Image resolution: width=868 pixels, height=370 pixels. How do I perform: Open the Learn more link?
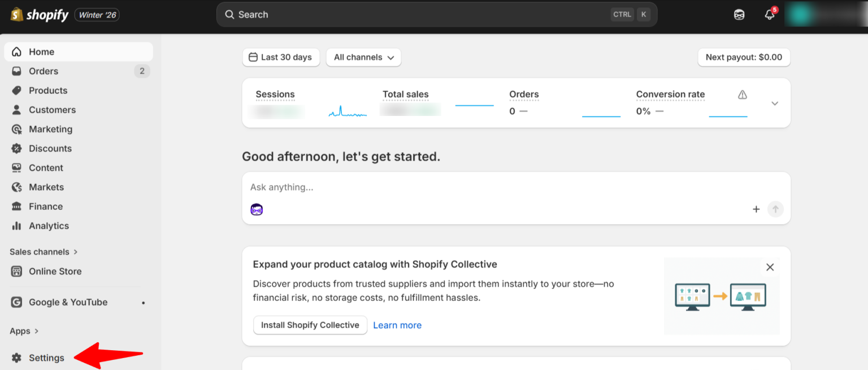397,325
